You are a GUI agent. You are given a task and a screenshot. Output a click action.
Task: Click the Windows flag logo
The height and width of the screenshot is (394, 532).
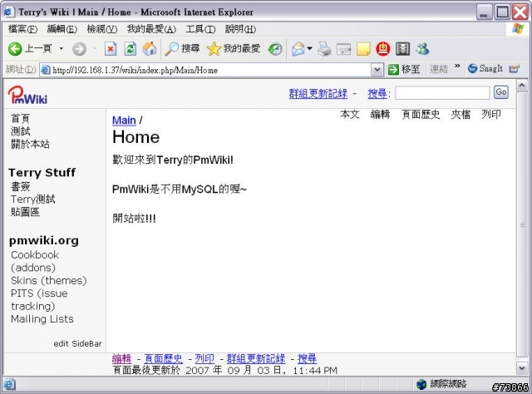point(518,29)
